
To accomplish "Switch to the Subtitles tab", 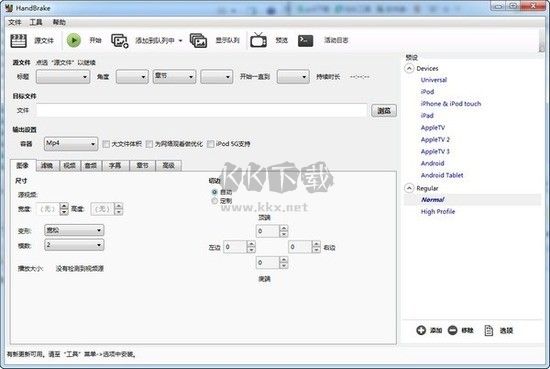I will coord(115,166).
